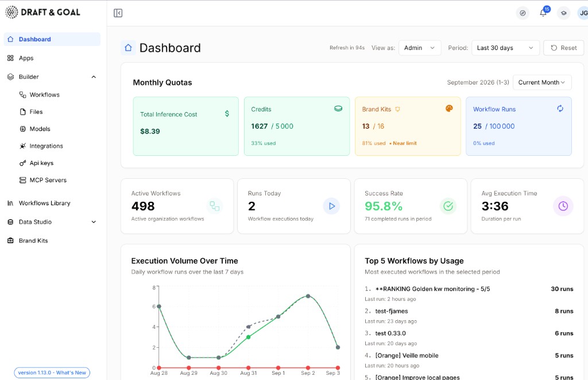Click the Aug 28 data point at 6
Image resolution: width=588 pixels, height=380 pixels.
click(x=159, y=306)
